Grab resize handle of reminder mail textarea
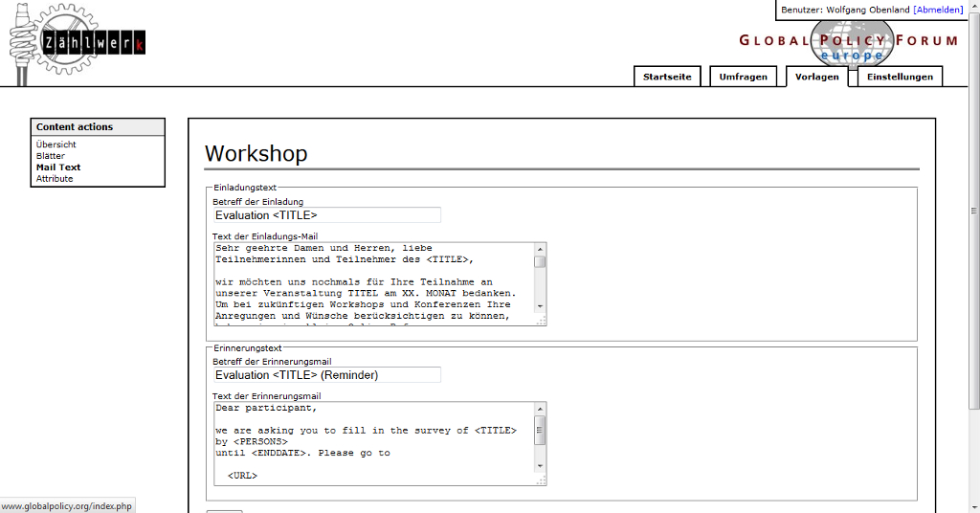Image resolution: width=980 pixels, height=513 pixels. pos(541,480)
